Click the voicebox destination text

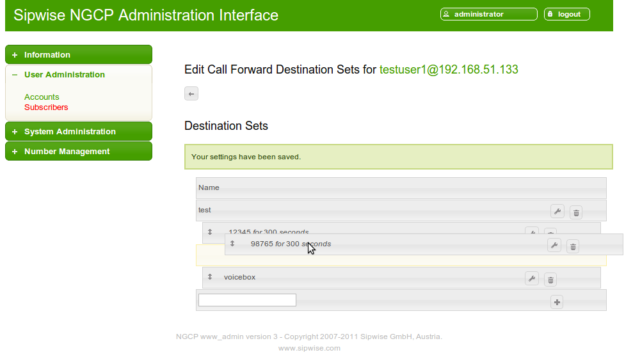tap(240, 277)
